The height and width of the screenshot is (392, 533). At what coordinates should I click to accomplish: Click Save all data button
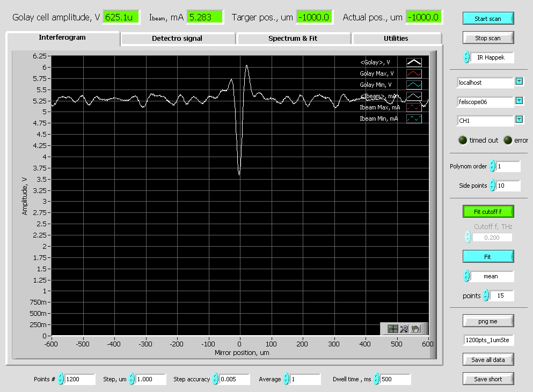(x=488, y=360)
